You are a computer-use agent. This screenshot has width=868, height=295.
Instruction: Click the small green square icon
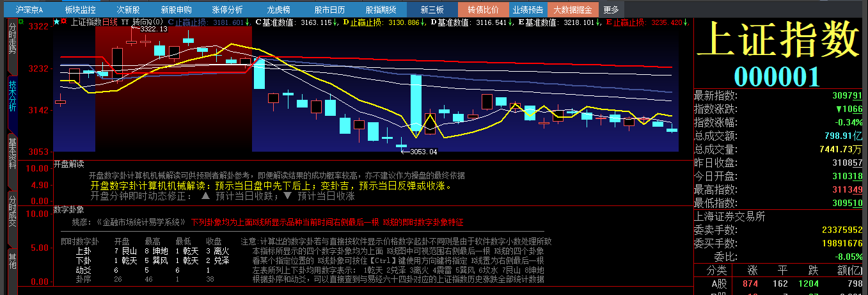point(21,22)
